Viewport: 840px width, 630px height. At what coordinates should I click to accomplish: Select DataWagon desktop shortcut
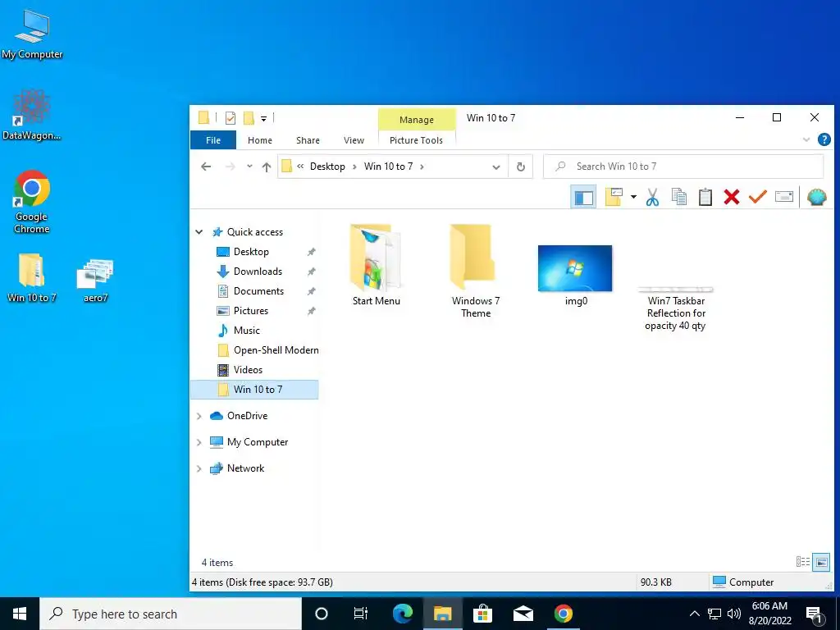tap(32, 115)
